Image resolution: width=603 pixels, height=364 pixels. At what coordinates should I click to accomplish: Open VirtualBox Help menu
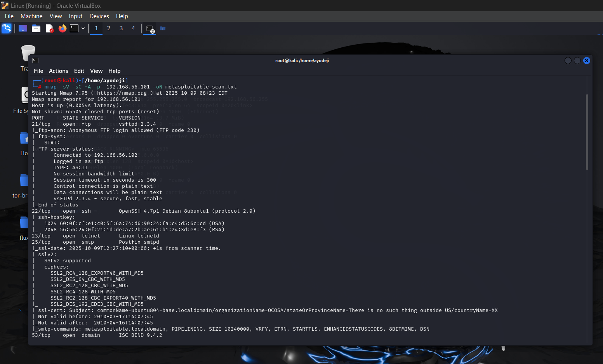point(122,16)
